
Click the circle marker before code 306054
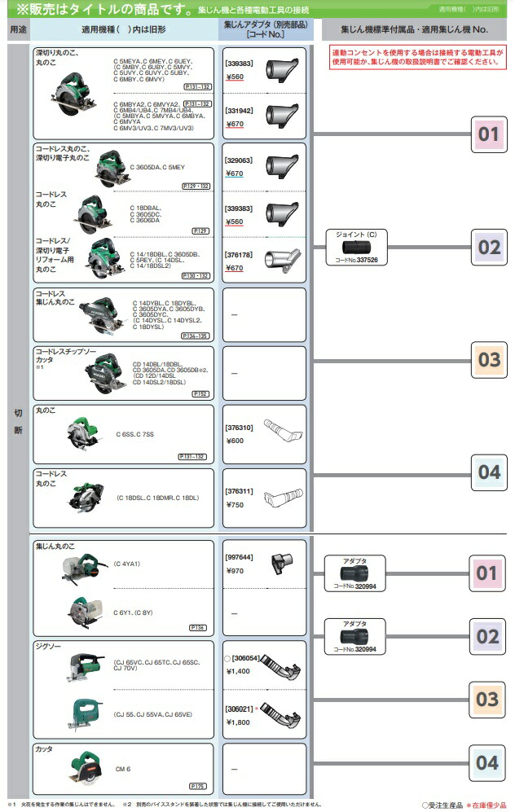click(x=226, y=655)
